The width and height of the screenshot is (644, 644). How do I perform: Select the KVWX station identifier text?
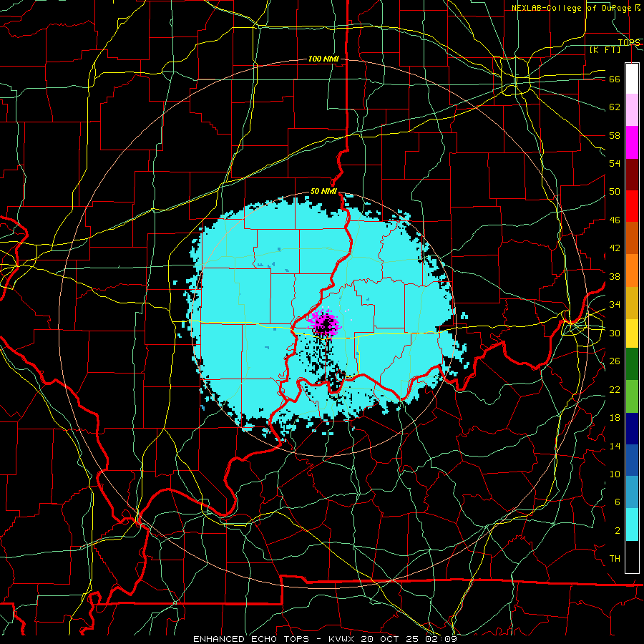click(x=341, y=639)
